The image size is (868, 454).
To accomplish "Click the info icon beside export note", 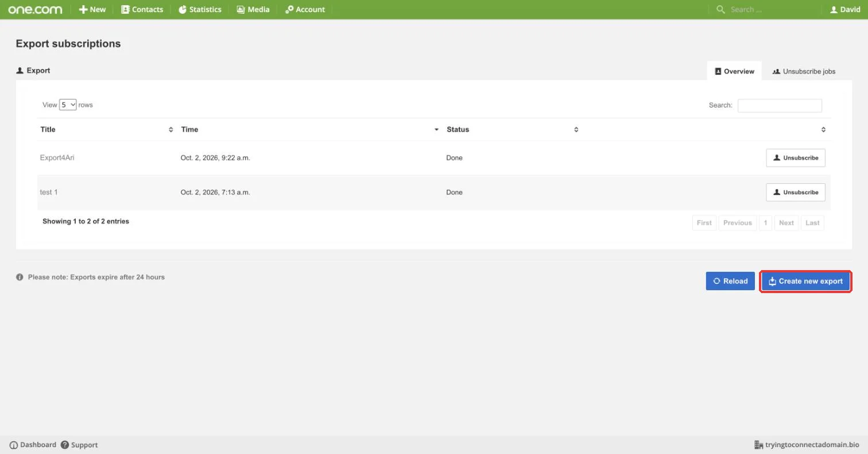I will pos(20,277).
